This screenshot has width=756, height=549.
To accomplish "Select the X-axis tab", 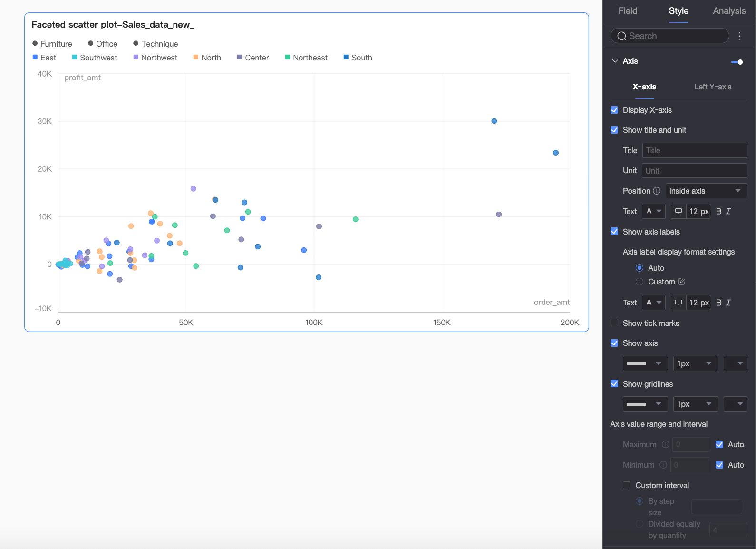I will coord(644,87).
